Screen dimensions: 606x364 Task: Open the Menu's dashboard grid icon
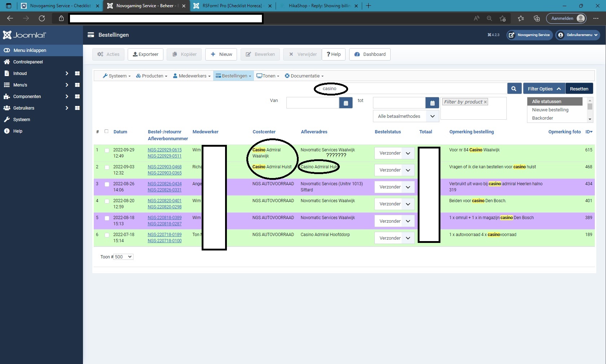(x=77, y=85)
